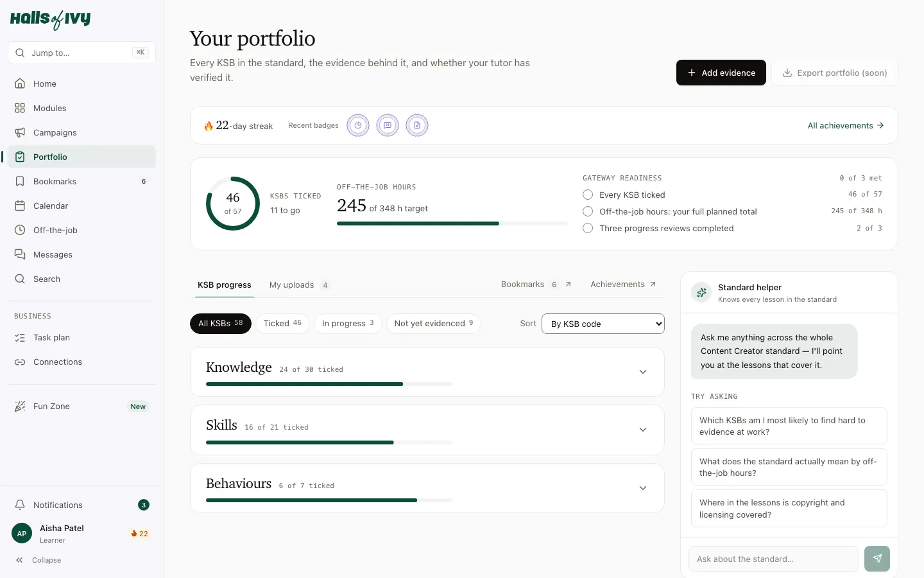Open Fun Zone party icon
This screenshot has height=578, width=924.
coord(20,406)
